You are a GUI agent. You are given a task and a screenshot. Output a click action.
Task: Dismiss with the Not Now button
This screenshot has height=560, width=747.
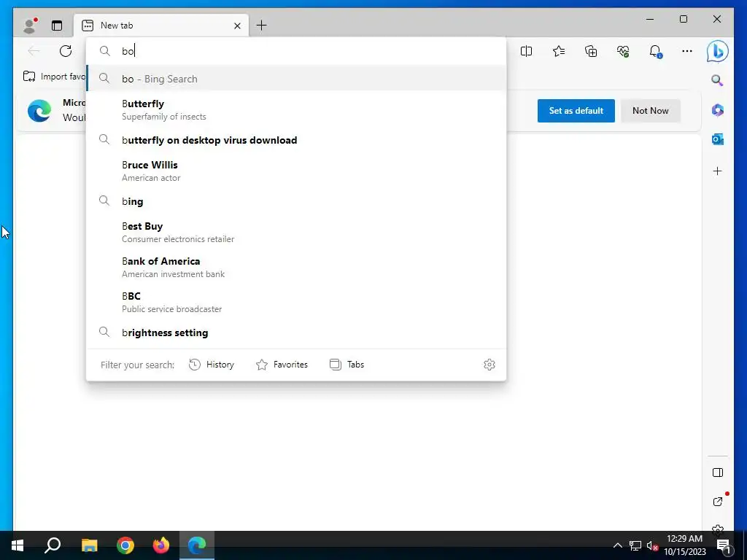tap(650, 111)
